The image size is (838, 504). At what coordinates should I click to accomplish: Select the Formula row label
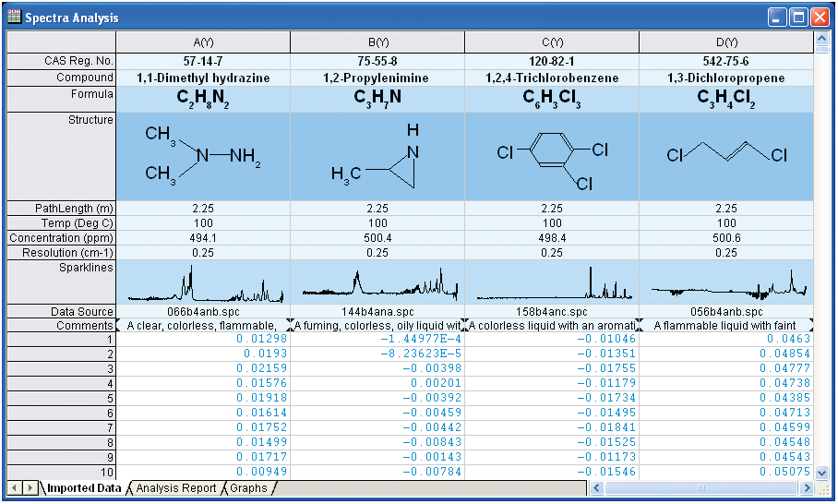(62, 99)
